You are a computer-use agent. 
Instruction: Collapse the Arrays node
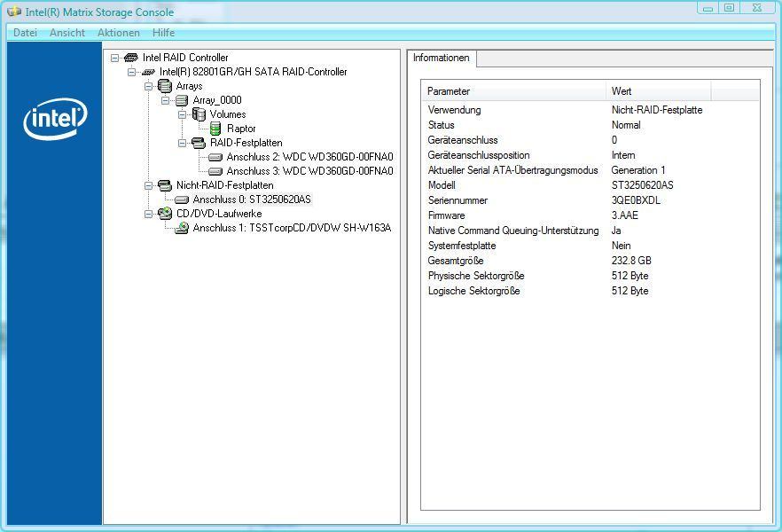[x=149, y=86]
